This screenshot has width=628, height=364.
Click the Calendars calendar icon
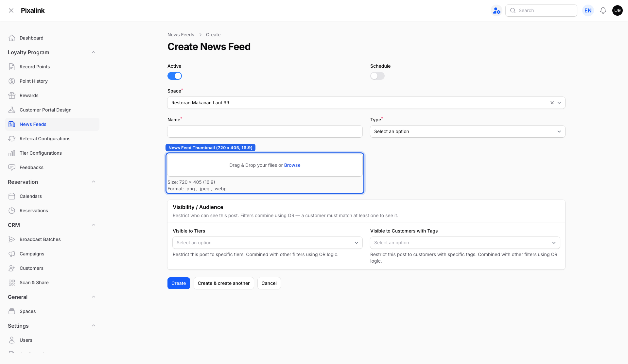point(12,196)
